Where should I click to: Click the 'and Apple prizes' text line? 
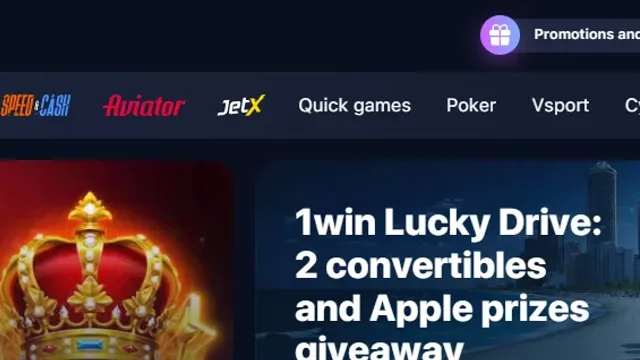click(x=442, y=310)
